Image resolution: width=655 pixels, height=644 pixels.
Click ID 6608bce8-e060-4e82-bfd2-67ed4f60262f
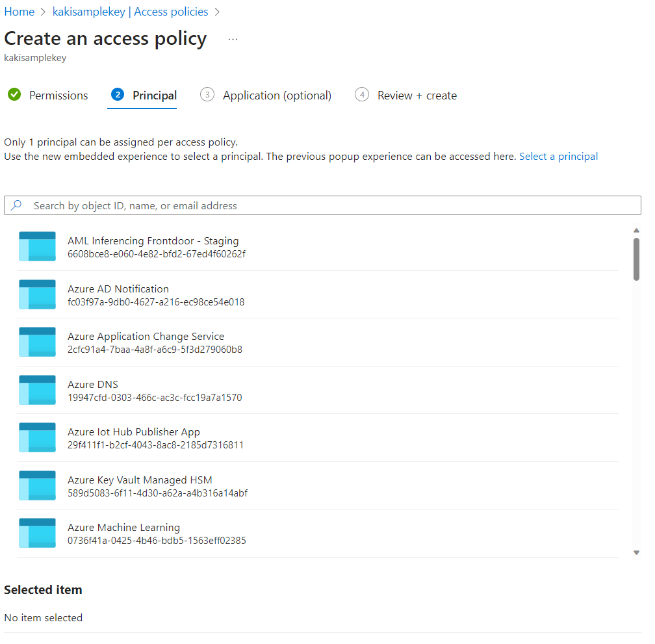pos(157,254)
